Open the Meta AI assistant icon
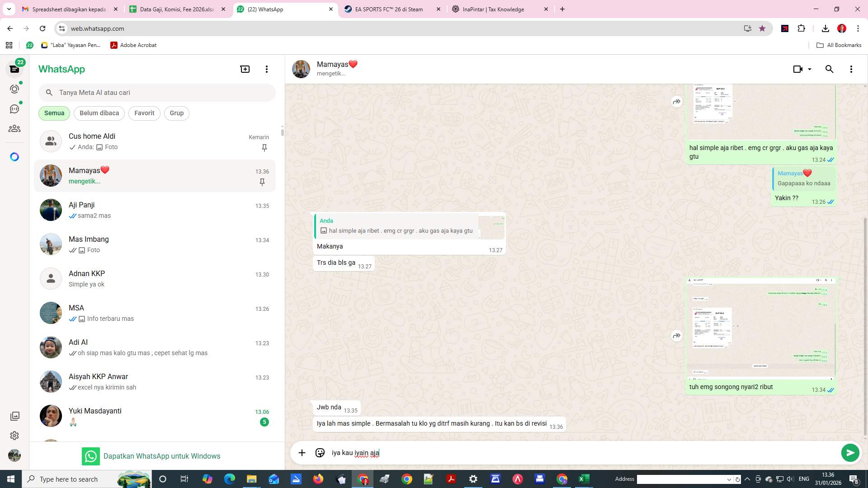The height and width of the screenshot is (488, 868). pos(15,156)
